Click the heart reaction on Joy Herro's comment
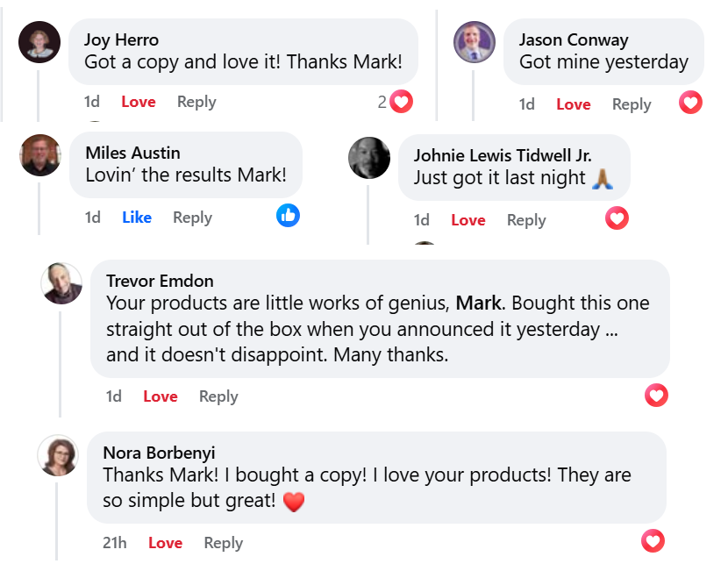The height and width of the screenshot is (571, 728). coord(402,102)
